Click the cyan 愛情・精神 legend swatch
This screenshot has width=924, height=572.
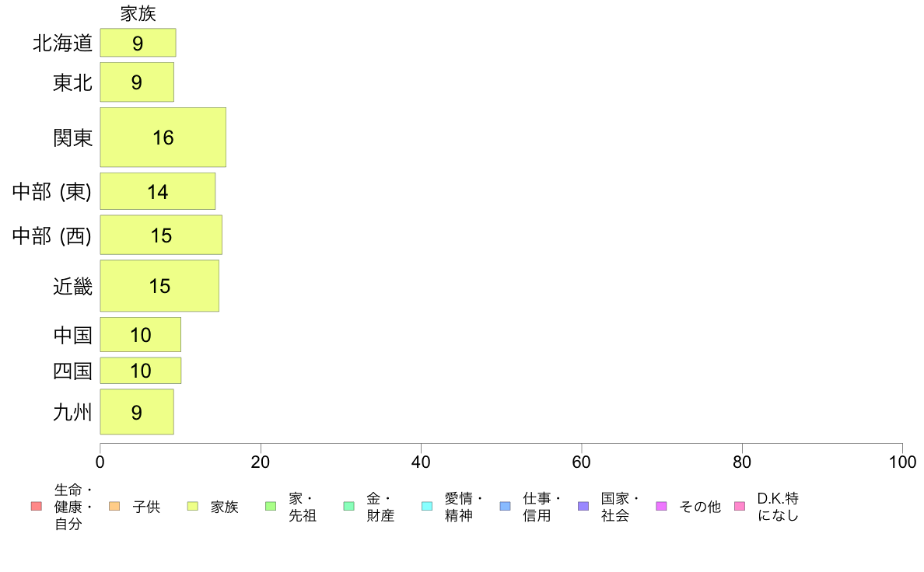[x=427, y=506]
